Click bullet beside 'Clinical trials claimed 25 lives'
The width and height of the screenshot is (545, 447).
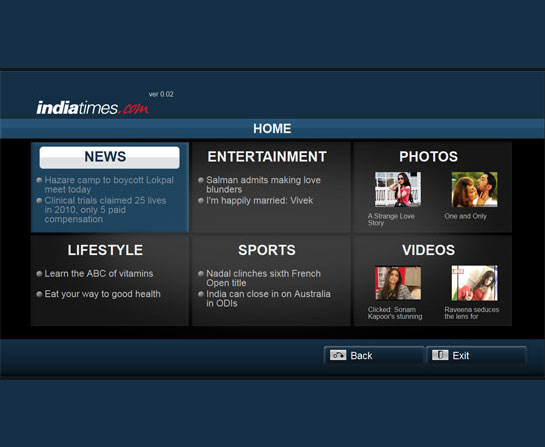pos(39,201)
